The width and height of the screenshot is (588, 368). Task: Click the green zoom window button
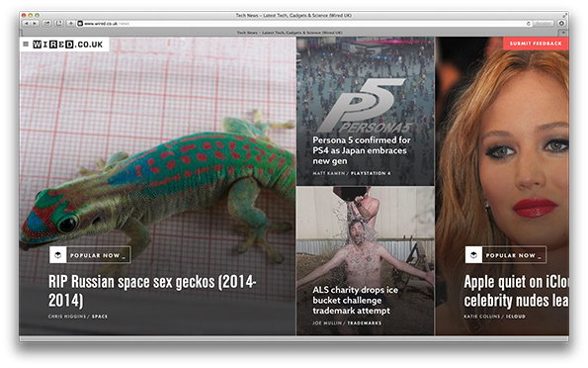(37, 16)
